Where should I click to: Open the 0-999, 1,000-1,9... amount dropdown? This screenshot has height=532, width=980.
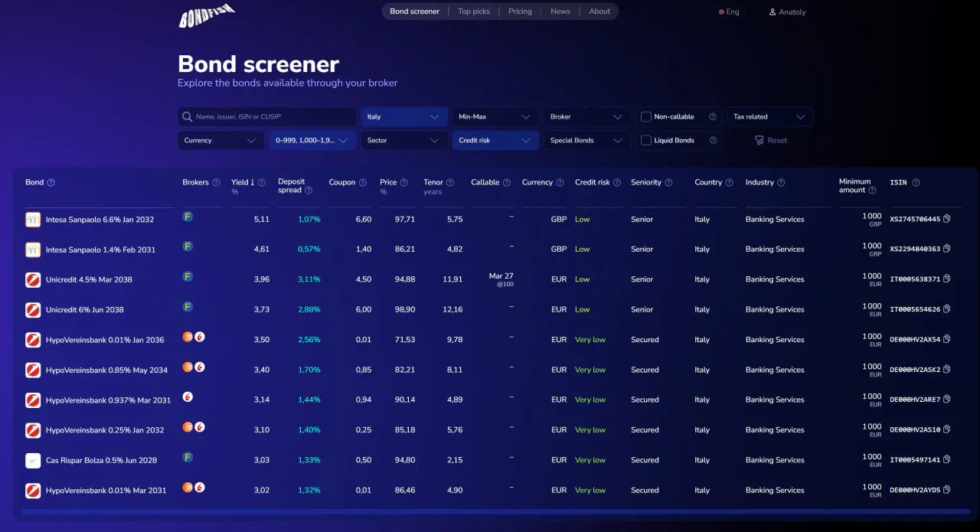pyautogui.click(x=312, y=141)
